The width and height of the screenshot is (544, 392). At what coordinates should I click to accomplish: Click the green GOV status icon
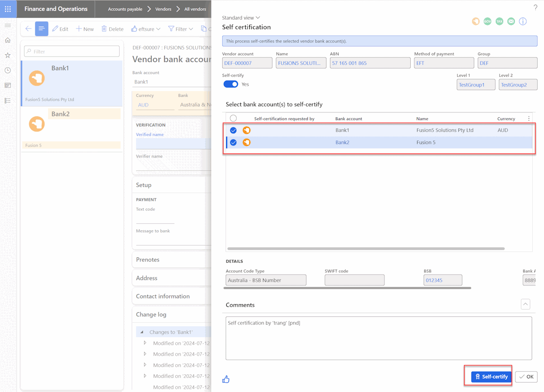tap(487, 21)
